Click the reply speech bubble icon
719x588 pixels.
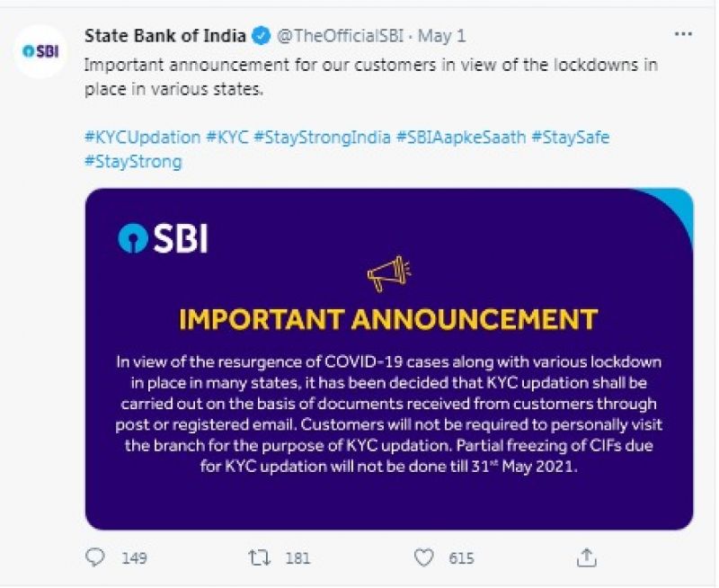[95, 557]
